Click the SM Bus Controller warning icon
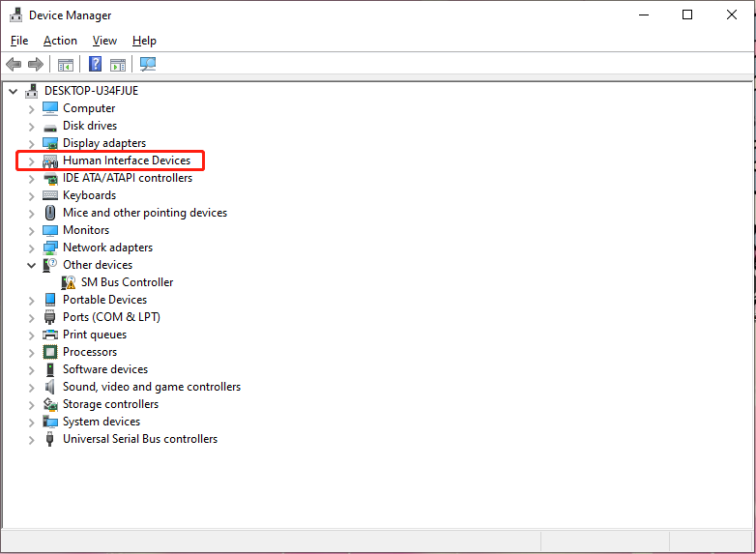This screenshot has height=554, width=756. [69, 282]
